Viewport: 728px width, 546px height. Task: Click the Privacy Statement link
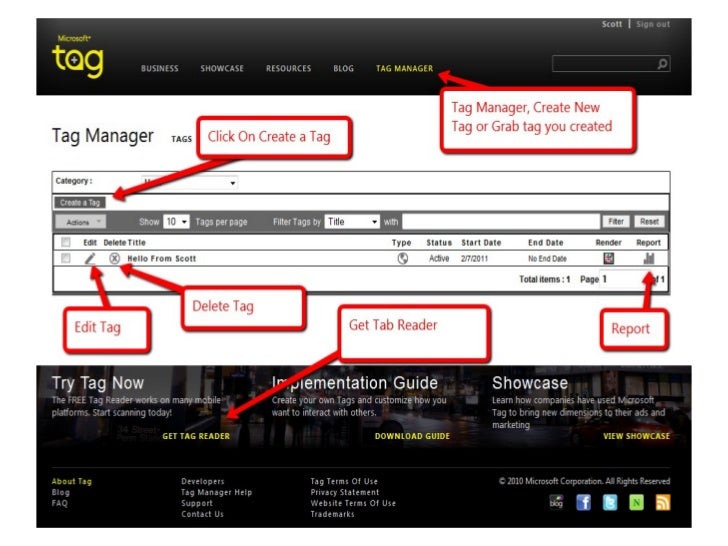click(345, 492)
